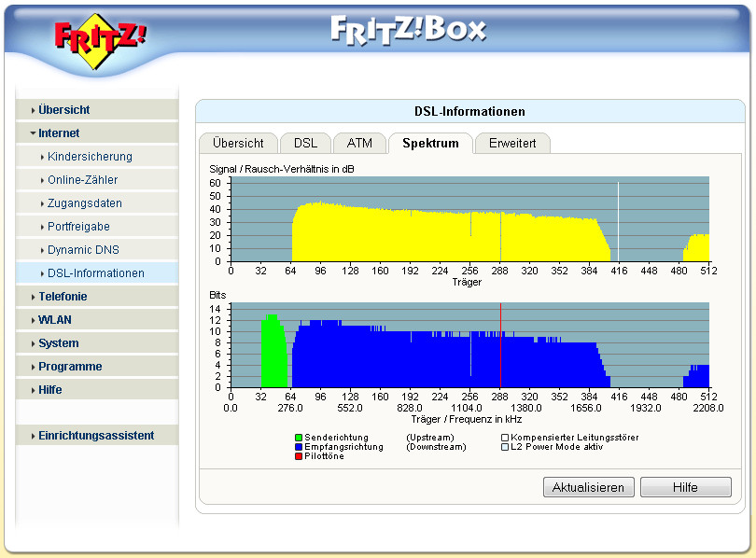Click blue Empfangsrichtung legend swatch
This screenshot has width=756, height=558.
299,447
